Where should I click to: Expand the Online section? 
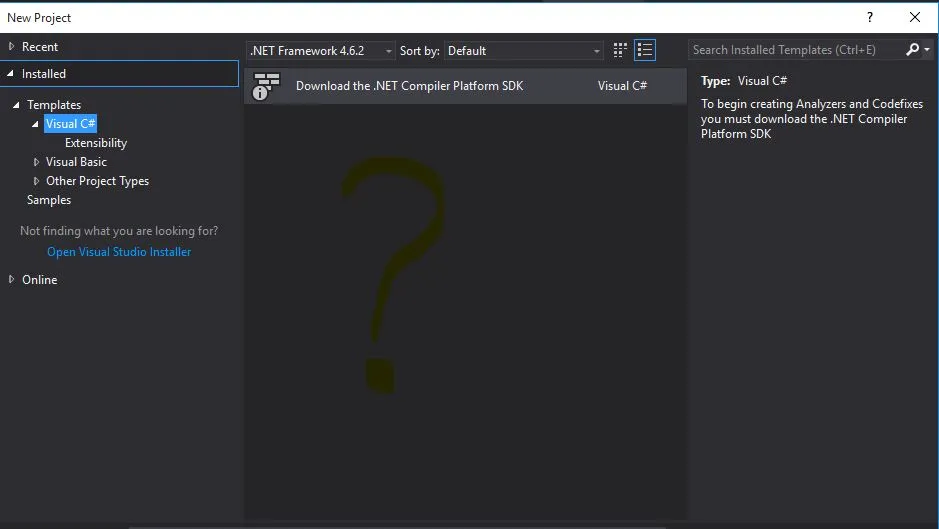pyautogui.click(x=11, y=279)
